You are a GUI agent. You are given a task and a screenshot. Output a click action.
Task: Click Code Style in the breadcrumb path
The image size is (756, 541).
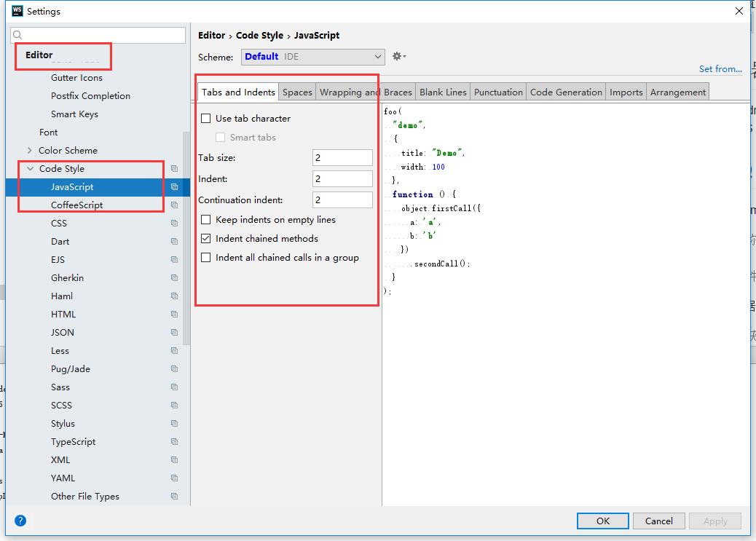click(x=259, y=36)
